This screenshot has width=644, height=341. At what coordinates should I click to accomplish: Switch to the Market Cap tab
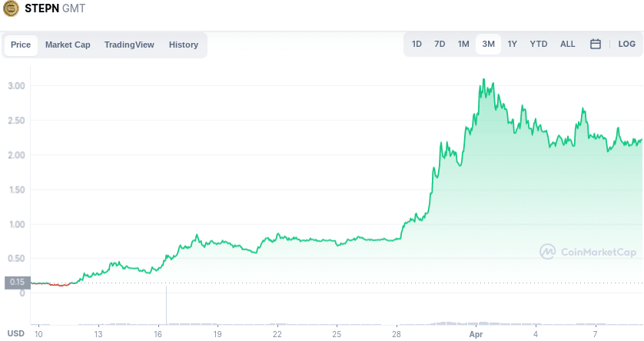68,45
